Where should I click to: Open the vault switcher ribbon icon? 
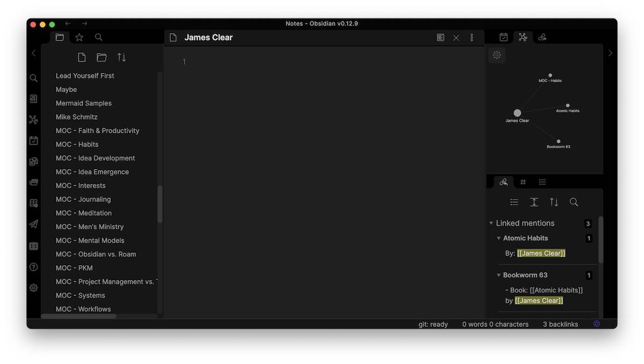point(33,246)
